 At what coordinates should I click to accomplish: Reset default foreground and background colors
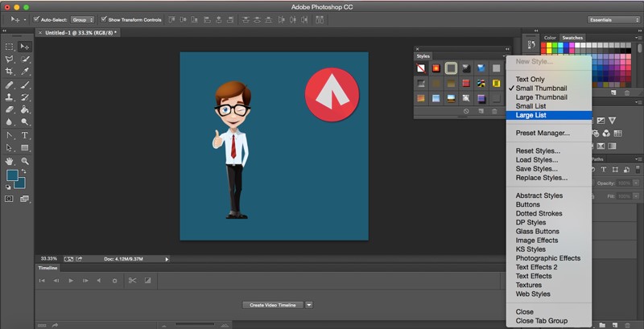8,187
